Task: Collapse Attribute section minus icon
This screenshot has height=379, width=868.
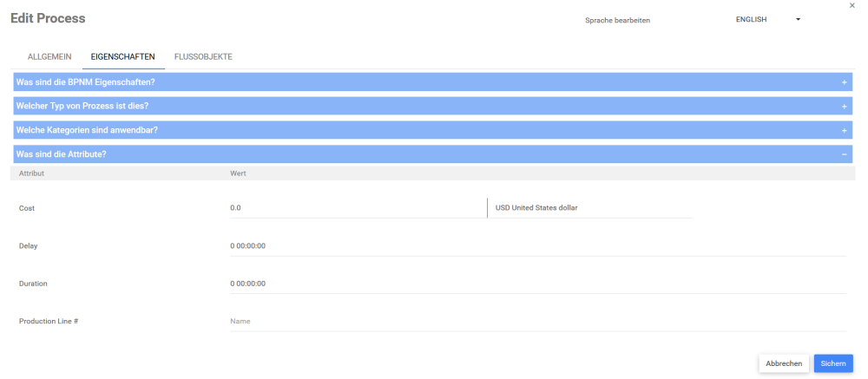Action: tap(844, 154)
